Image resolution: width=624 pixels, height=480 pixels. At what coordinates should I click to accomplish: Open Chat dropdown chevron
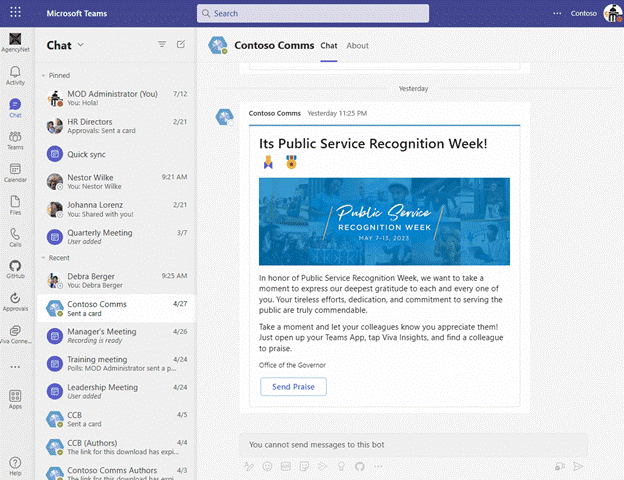pos(81,45)
